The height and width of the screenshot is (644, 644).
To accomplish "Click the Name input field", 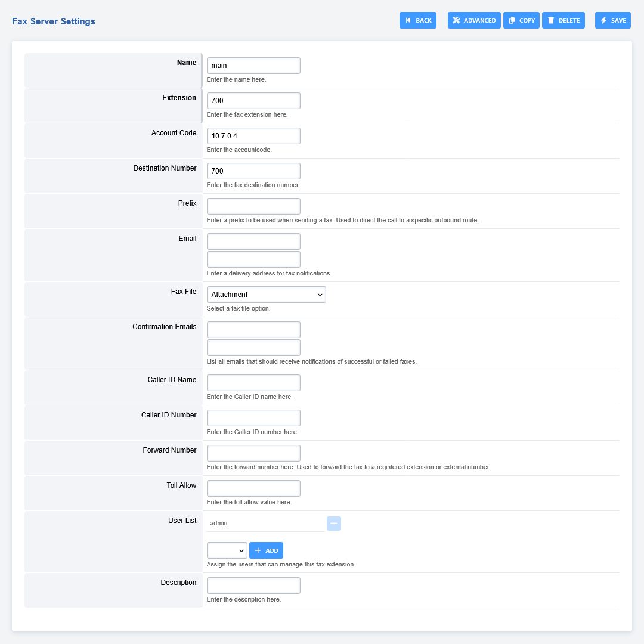I will point(253,66).
